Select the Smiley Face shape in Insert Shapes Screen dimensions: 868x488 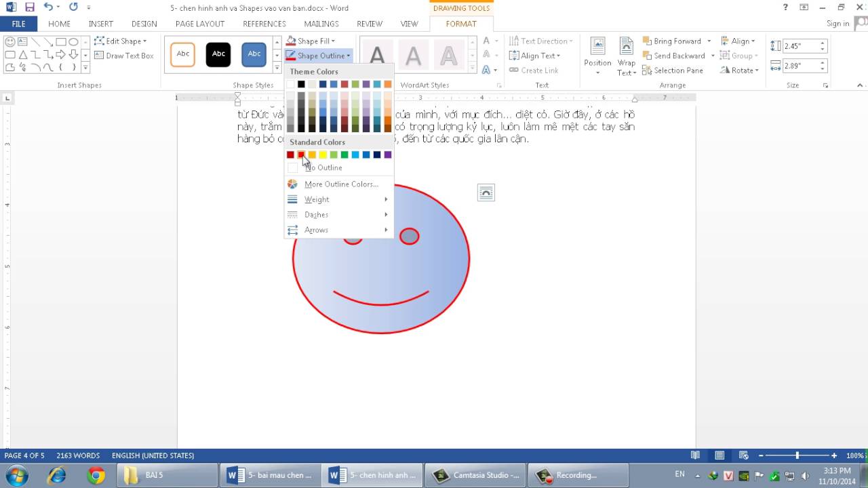(x=9, y=41)
